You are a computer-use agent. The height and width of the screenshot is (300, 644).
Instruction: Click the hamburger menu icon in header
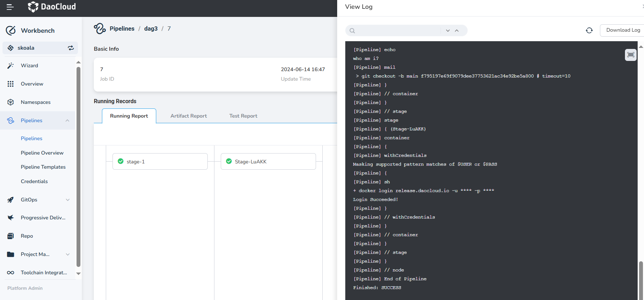[10, 7]
